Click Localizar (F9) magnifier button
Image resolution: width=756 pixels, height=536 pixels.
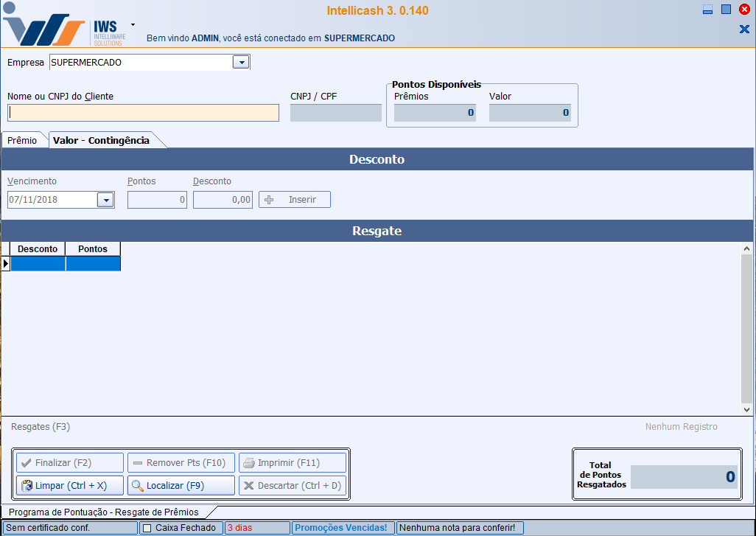pyautogui.click(x=181, y=486)
